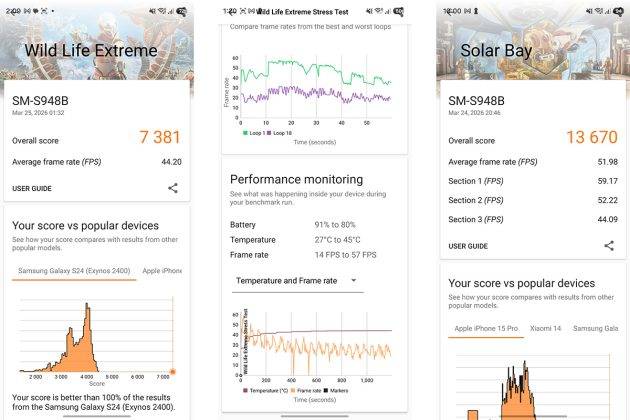The image size is (630, 420).
Task: Tap the orange score marker on histogram
Action: [x=173, y=372]
